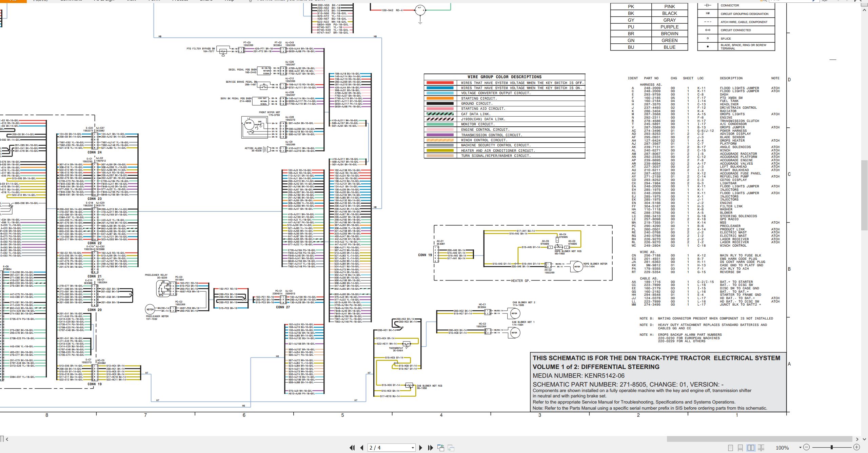Screen dimensions: 868x453
Task: Click the horizontal scrollbar left arrow
Action: (x=7, y=439)
